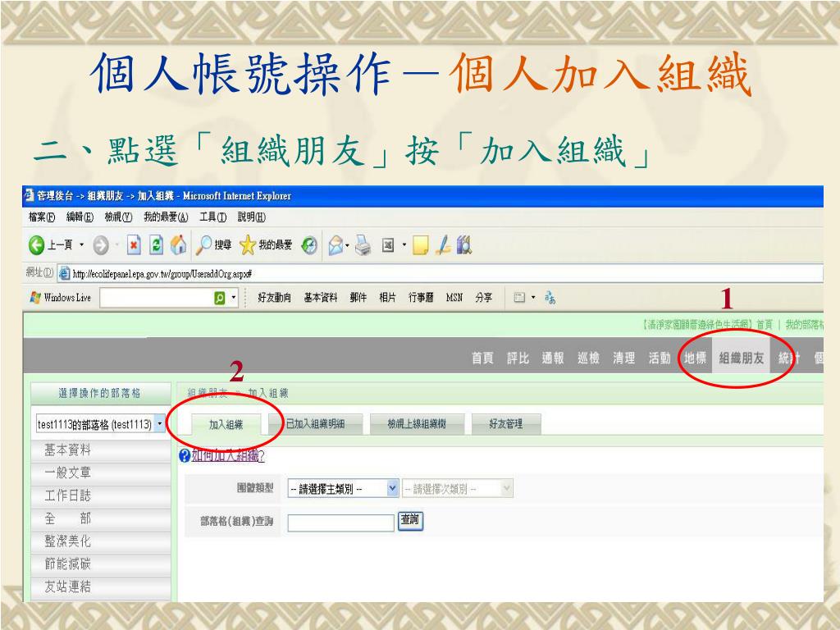
Task: Click 通報 in the grey navigation bar
Action: [x=553, y=358]
